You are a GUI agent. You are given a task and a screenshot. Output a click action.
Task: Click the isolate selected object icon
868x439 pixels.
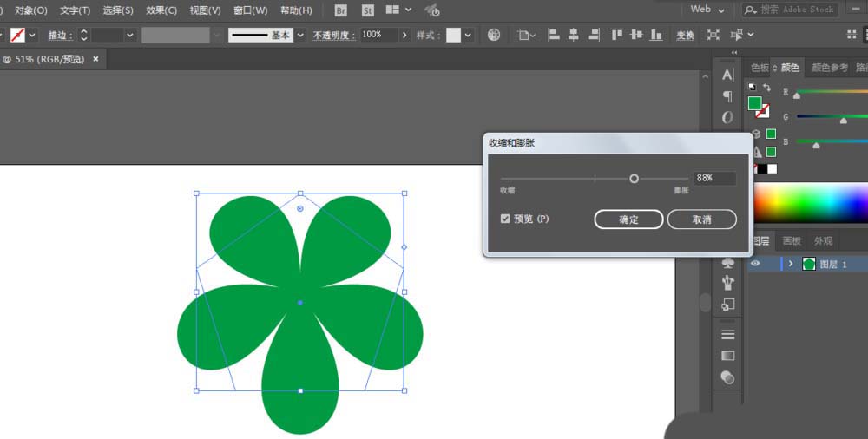point(713,35)
